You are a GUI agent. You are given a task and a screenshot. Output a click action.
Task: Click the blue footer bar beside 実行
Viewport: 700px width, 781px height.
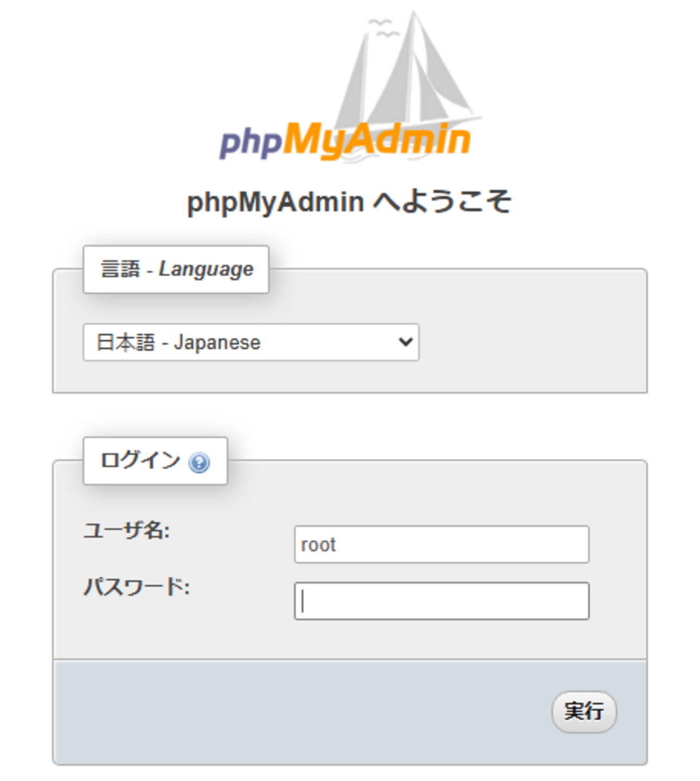(x=302, y=712)
